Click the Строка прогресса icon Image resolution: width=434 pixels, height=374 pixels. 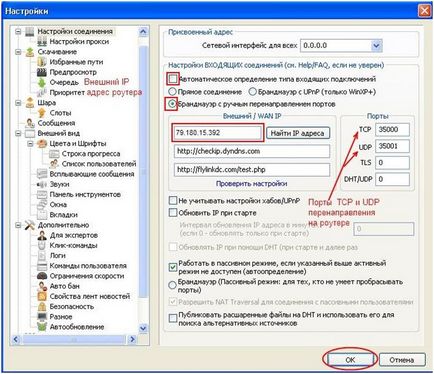tap(54, 154)
